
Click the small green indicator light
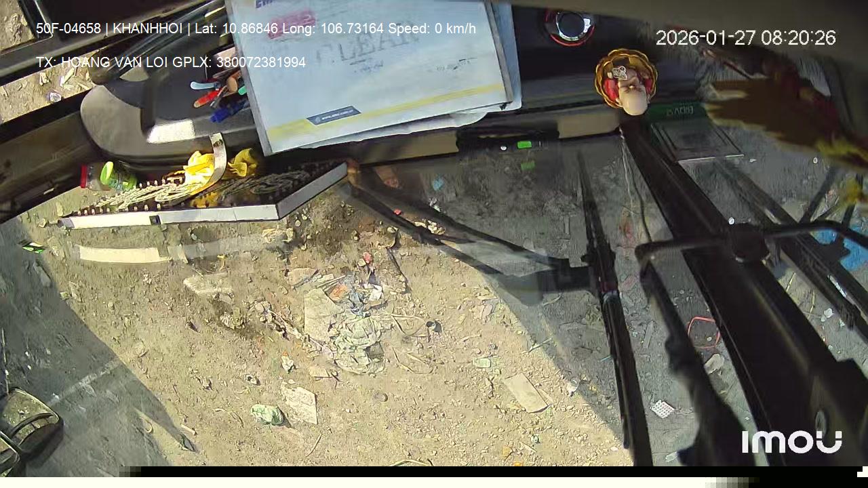pyautogui.click(x=524, y=144)
